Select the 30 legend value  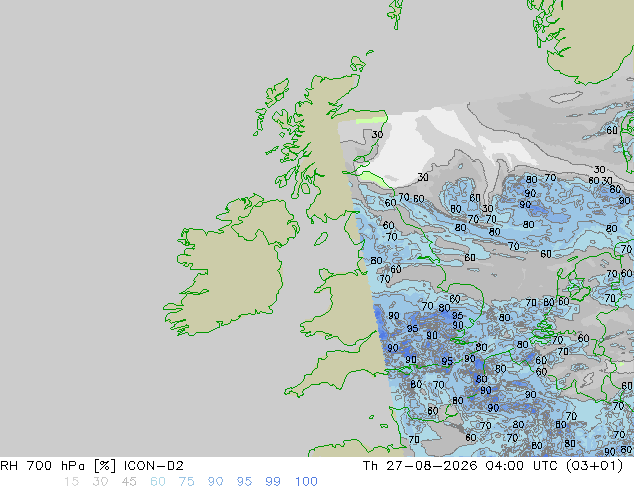tap(100, 482)
